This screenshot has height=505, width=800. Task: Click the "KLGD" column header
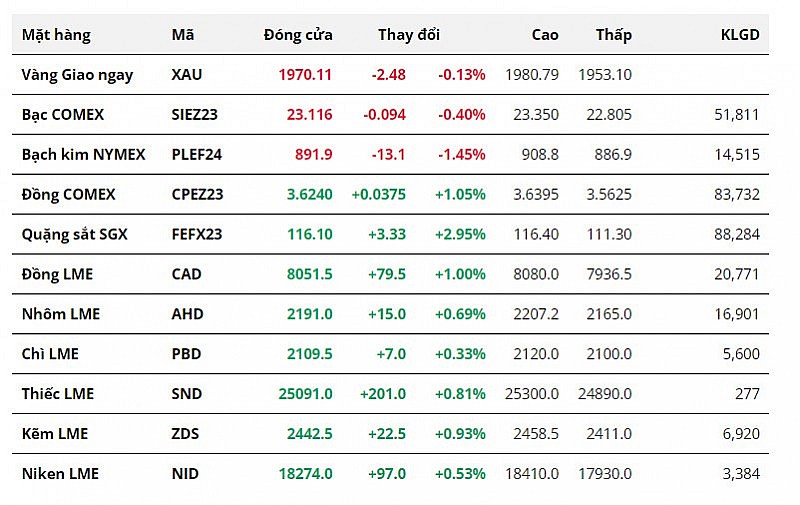(x=740, y=35)
